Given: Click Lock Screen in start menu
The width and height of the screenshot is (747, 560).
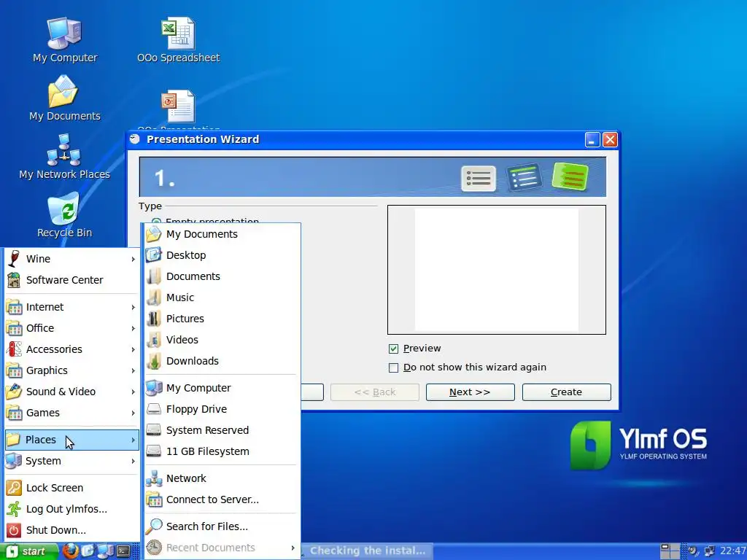Looking at the screenshot, I should pos(71,488).
